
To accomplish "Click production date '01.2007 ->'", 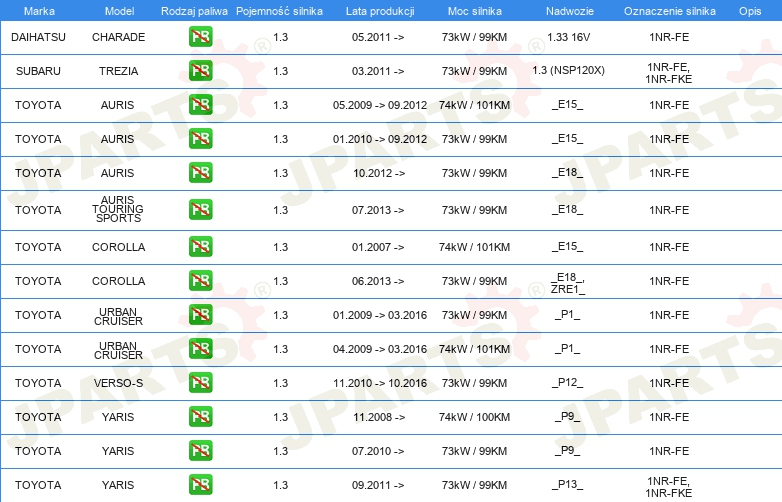I will point(378,247).
